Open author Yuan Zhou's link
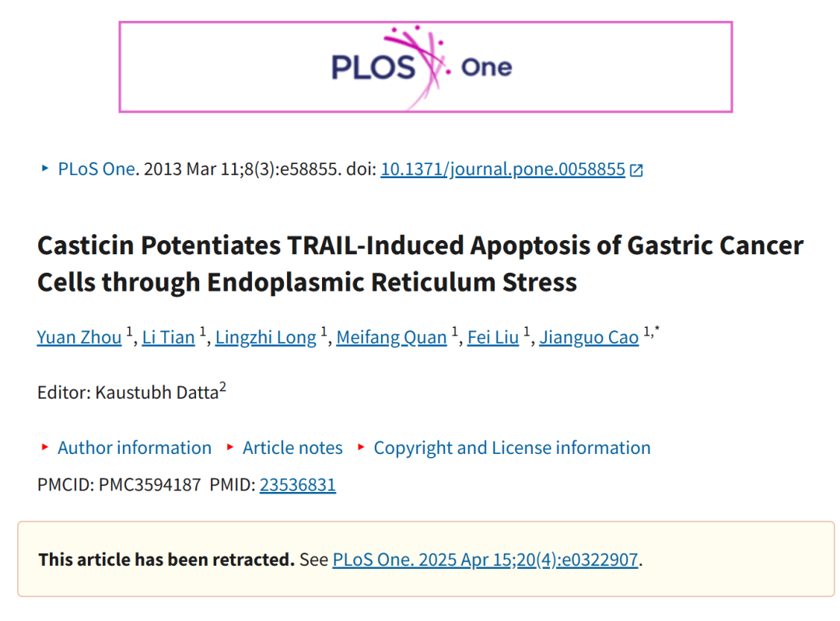Screen dimensions: 840x621 pyautogui.click(x=79, y=337)
